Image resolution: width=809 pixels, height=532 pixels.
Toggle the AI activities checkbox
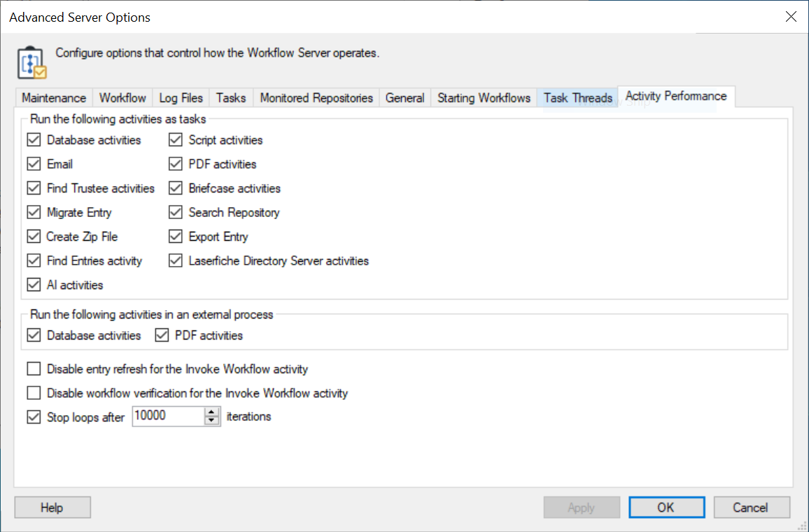[x=34, y=285]
